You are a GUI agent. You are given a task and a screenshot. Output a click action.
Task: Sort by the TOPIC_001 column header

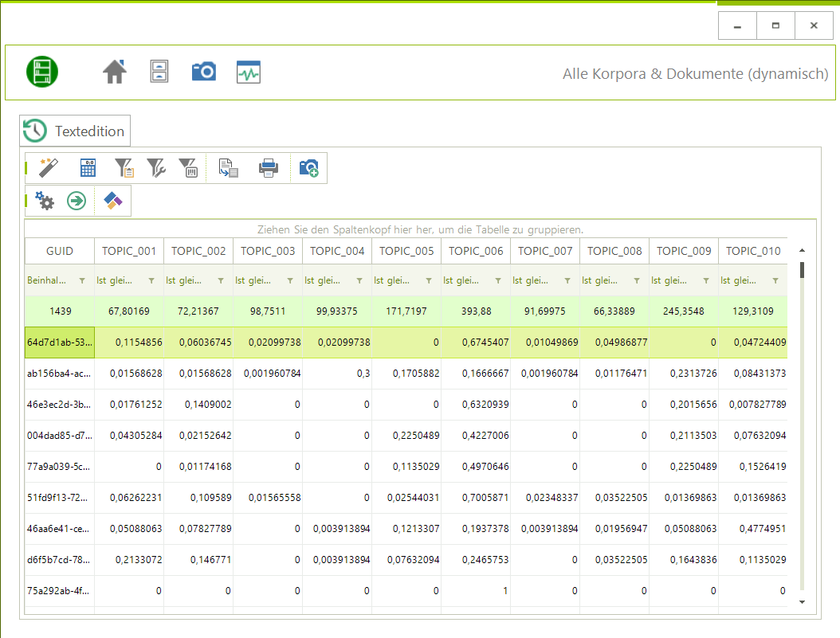point(129,251)
